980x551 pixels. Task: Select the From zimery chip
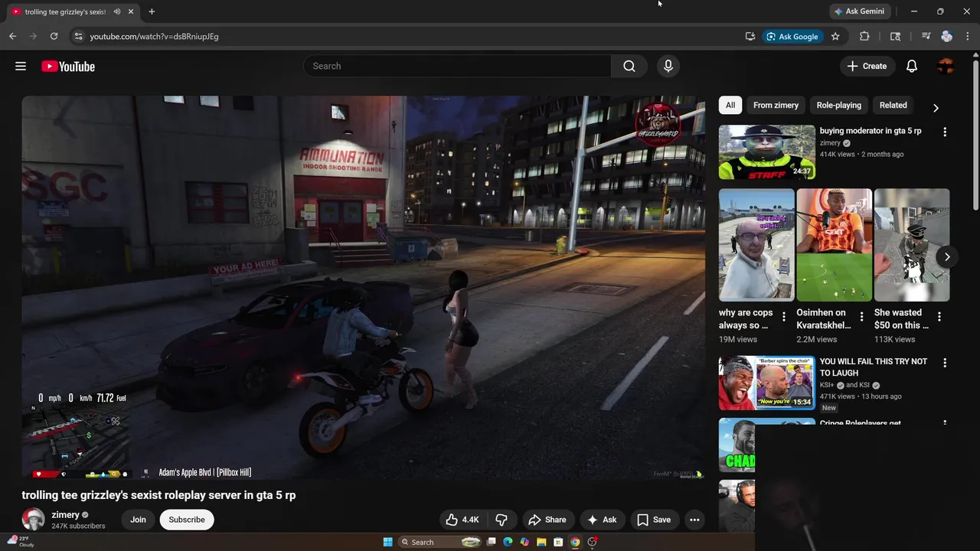pyautogui.click(x=776, y=106)
